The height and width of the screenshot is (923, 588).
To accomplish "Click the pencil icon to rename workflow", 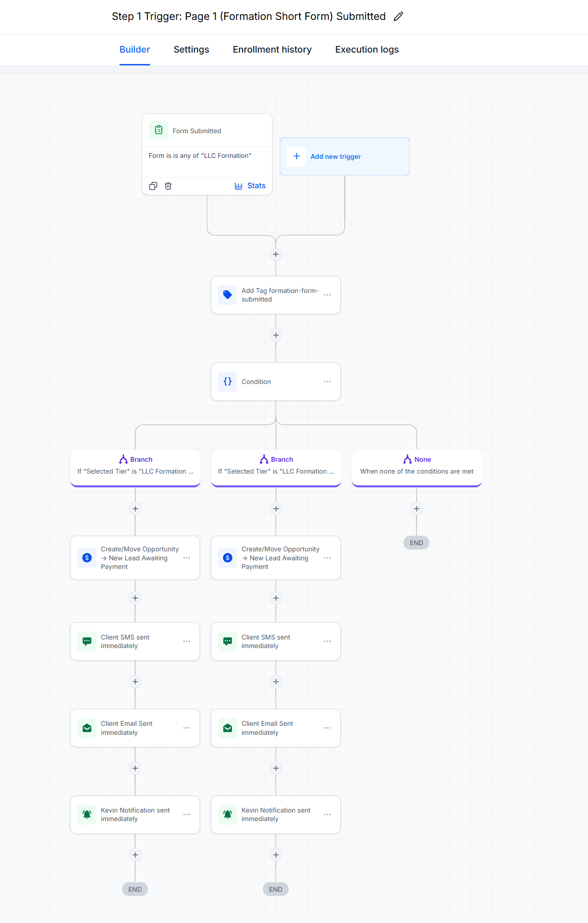I will tap(398, 17).
